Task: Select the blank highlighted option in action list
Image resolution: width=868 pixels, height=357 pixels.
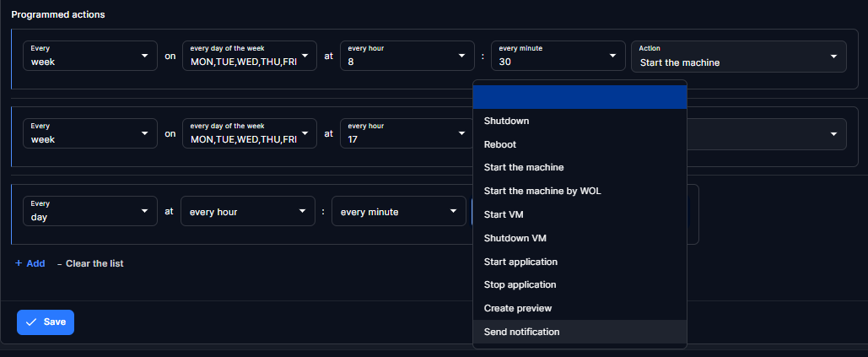Action: (580, 97)
